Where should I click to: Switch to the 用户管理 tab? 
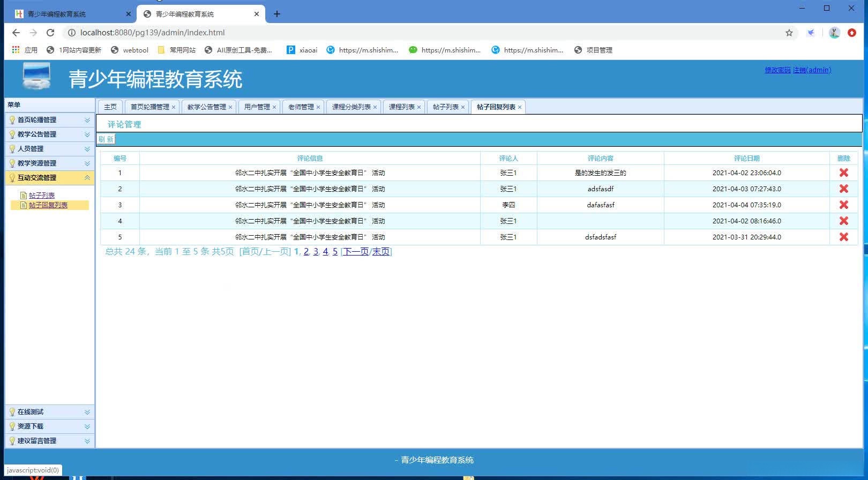pos(257,107)
